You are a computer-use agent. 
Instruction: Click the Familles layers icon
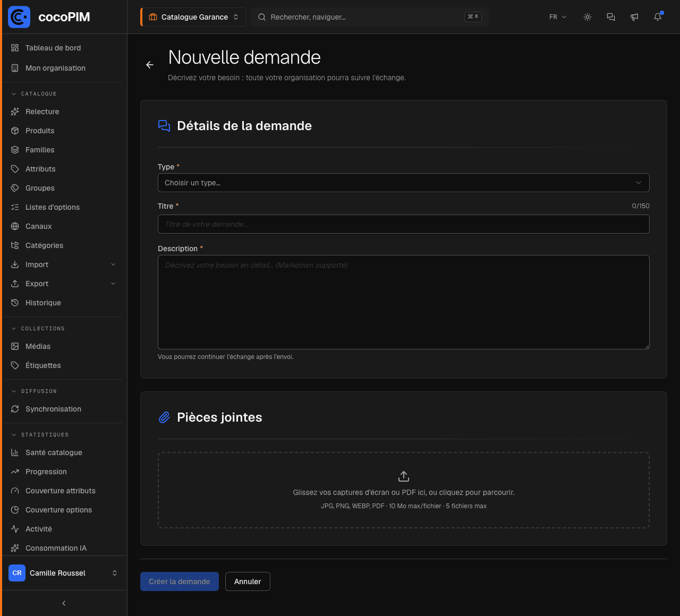(15, 150)
